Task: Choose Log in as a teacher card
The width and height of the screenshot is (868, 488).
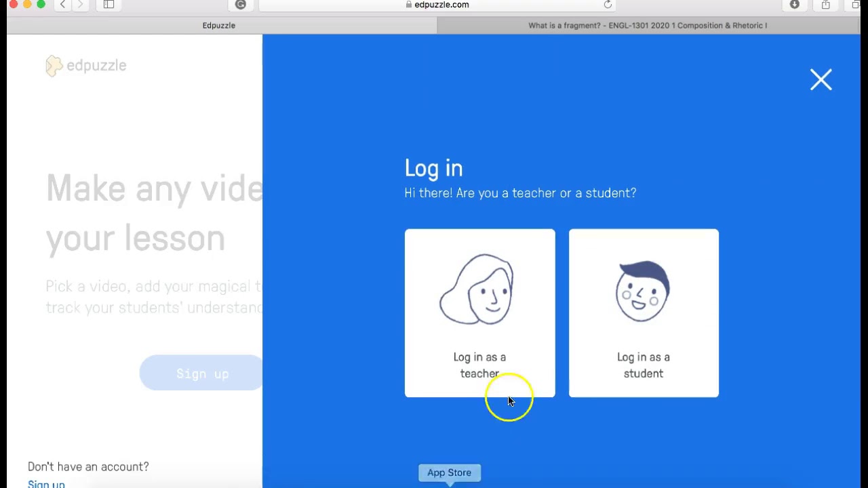Action: tap(479, 313)
